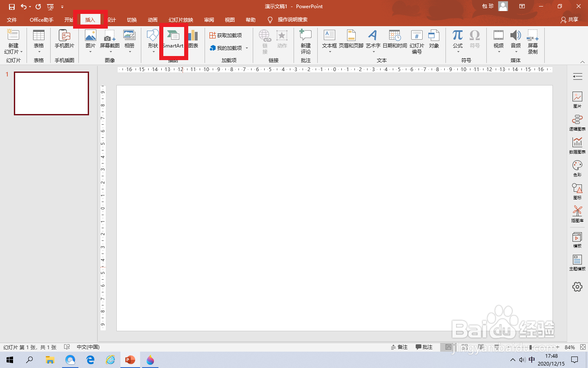Click the 84% zoom level
This screenshot has width=588, height=368.
[x=570, y=347]
